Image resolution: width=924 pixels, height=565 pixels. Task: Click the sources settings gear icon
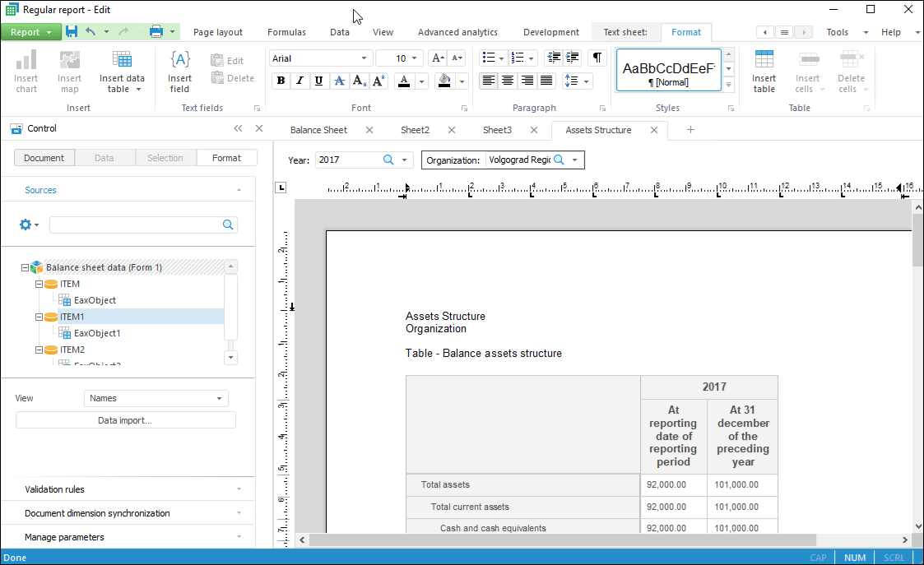coord(26,225)
